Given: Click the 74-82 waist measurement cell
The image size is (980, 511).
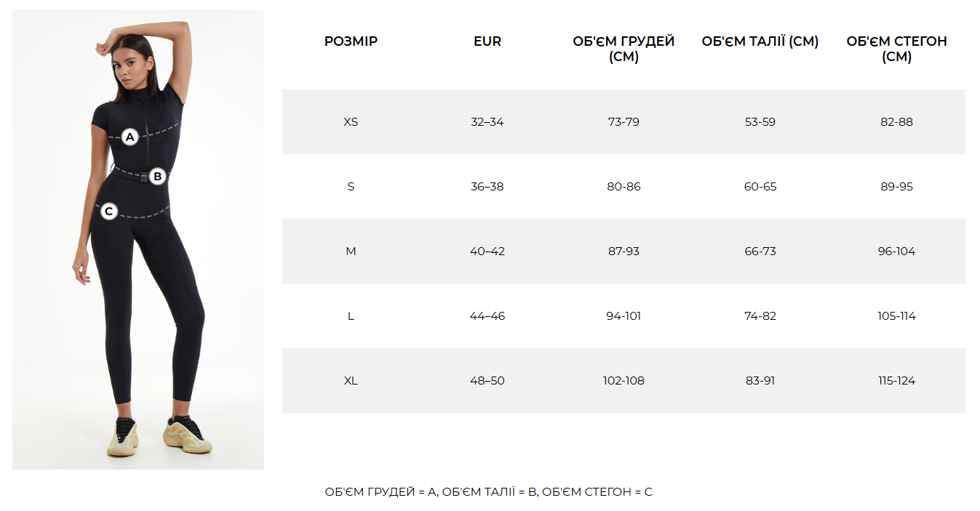Looking at the screenshot, I should 760,316.
